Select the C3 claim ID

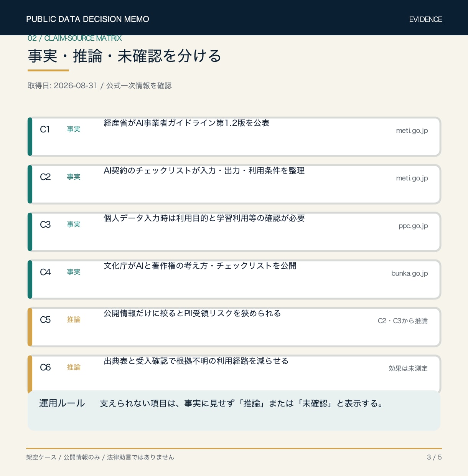pyautogui.click(x=45, y=225)
